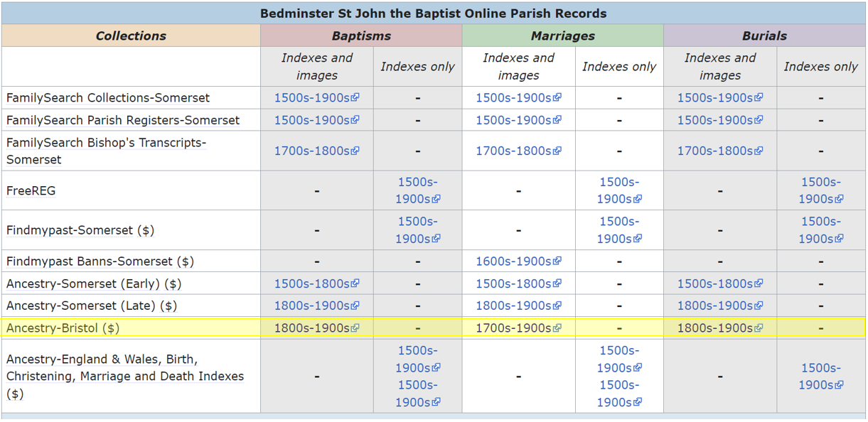The height and width of the screenshot is (422, 868).
Task: Open Bishop's Transcripts marriages 1700s-1800s link
Action: 518,151
